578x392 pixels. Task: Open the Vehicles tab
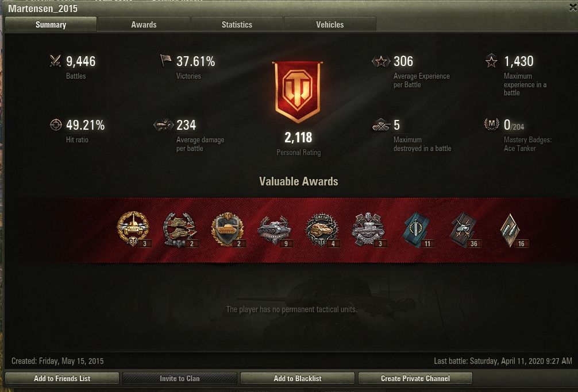tap(330, 25)
